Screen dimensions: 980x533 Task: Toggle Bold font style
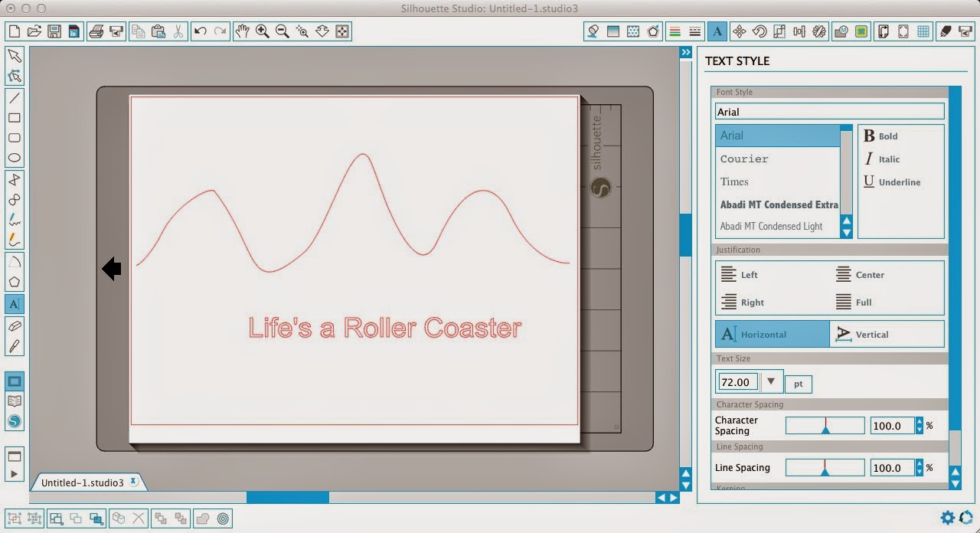880,136
